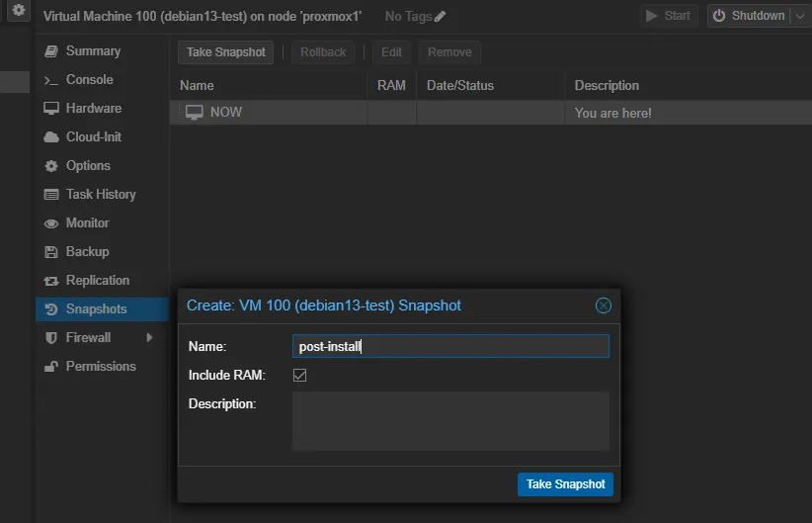Edit tags using the pencil icon
Image resolution: width=812 pixels, height=523 pixels.
coord(440,17)
